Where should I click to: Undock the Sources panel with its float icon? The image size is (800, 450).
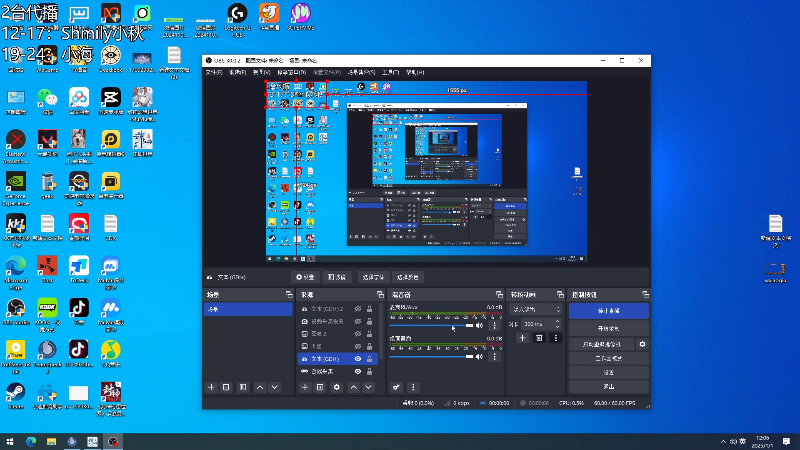(x=380, y=295)
